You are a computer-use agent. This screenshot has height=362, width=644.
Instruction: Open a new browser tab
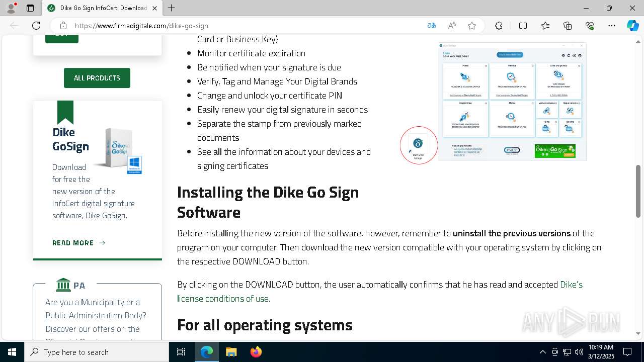(172, 8)
